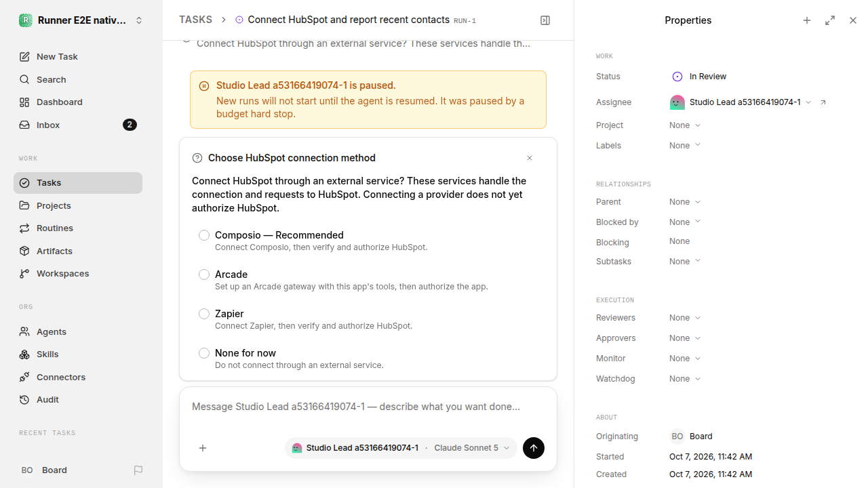
Task: Open the Studio Lead / Claude Sonnet 5 selector
Action: click(401, 448)
